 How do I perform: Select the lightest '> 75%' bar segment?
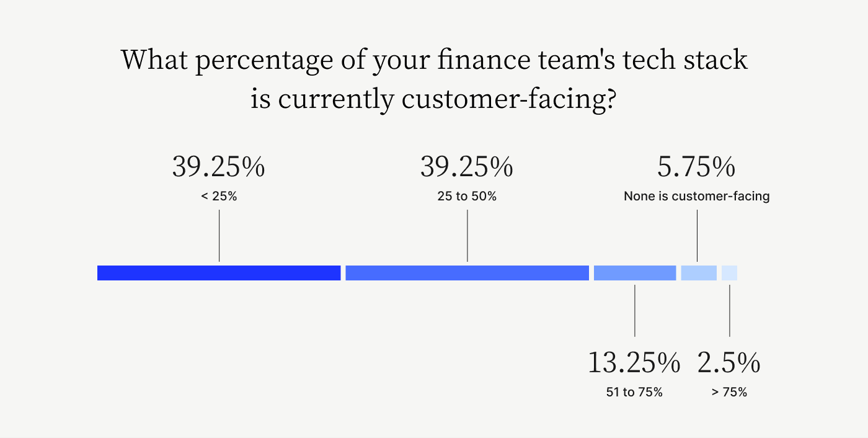point(729,273)
